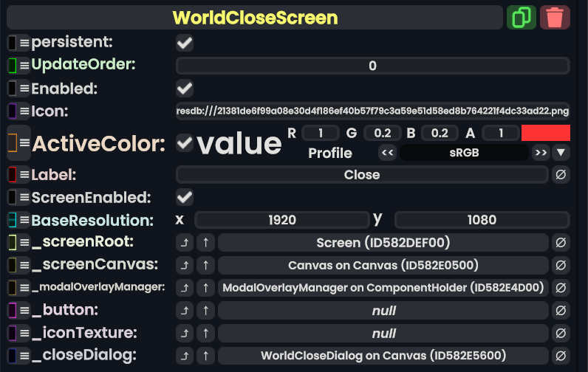Clear the _iconTexture reference with ∅ icon
This screenshot has height=372, width=588.
pos(561,333)
